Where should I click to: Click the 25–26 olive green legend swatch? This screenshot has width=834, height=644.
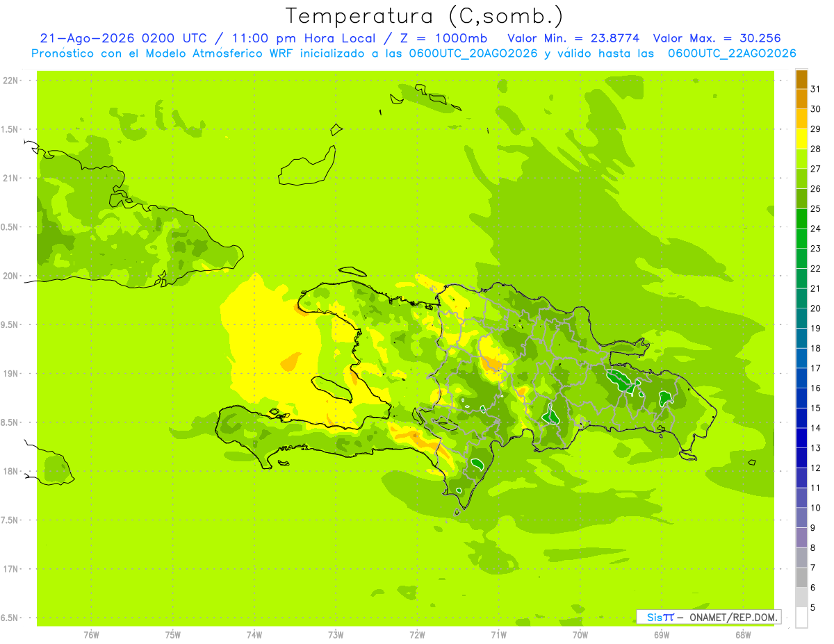[801, 199]
